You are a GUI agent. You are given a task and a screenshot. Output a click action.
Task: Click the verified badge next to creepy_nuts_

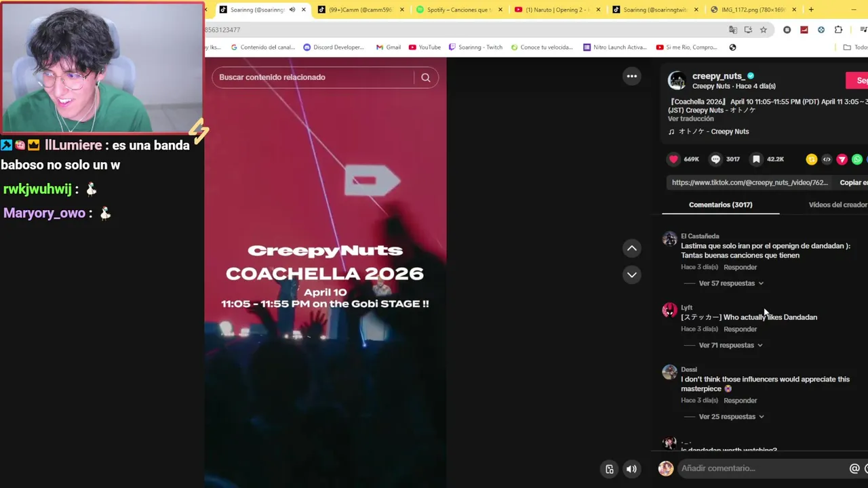tap(751, 76)
